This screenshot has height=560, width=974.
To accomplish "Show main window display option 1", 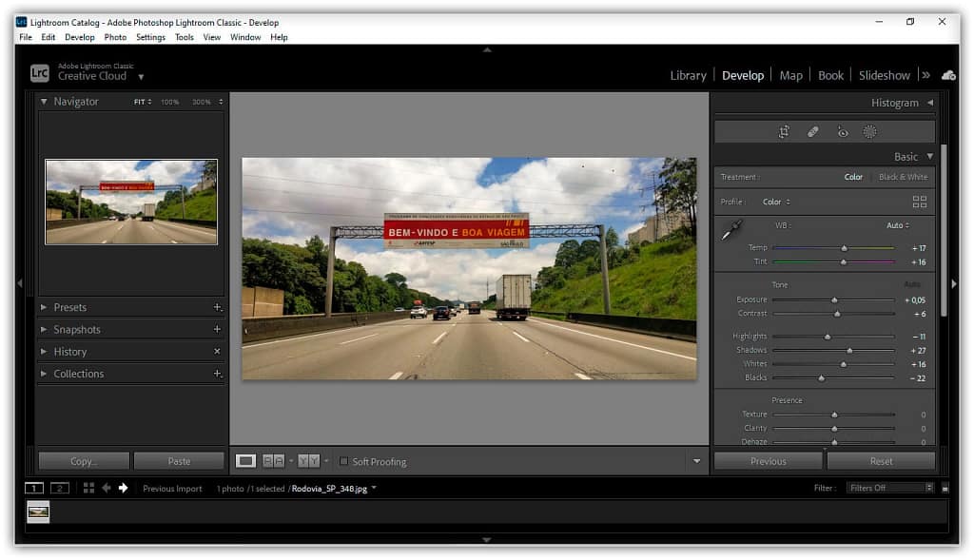I will 34,488.
